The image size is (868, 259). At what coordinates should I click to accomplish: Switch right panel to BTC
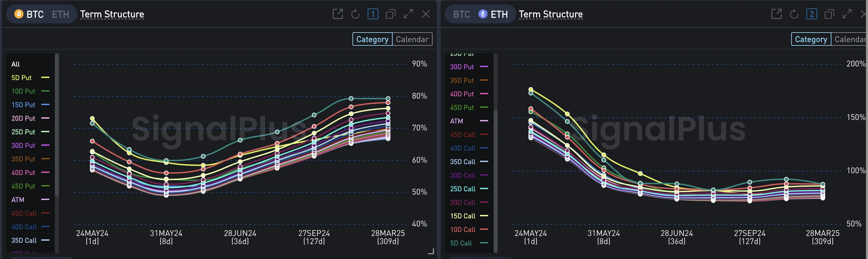(461, 14)
